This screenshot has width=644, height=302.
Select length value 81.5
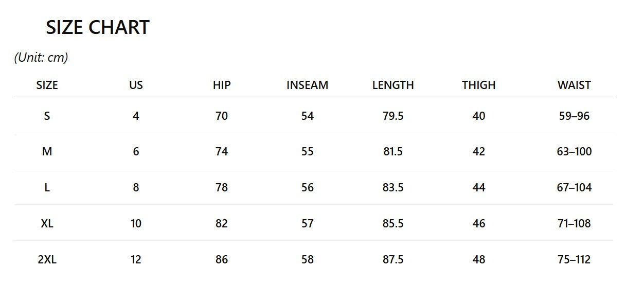click(x=393, y=152)
